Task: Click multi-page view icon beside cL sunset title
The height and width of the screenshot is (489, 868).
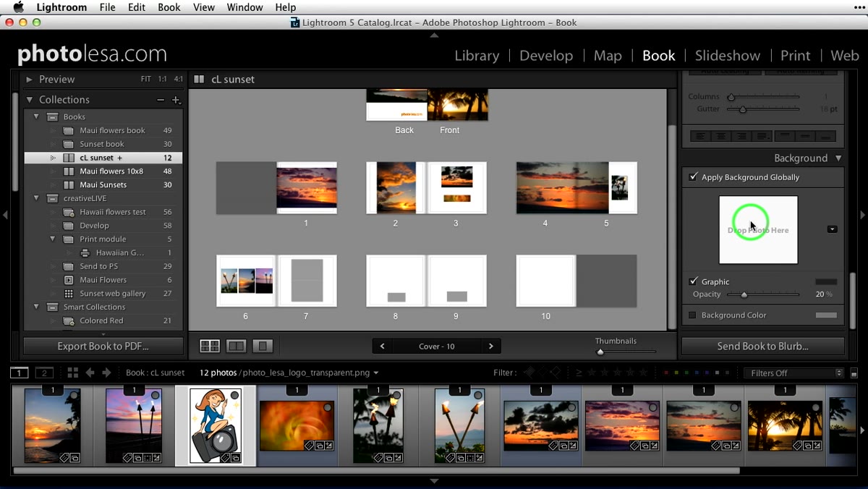Action: (199, 80)
